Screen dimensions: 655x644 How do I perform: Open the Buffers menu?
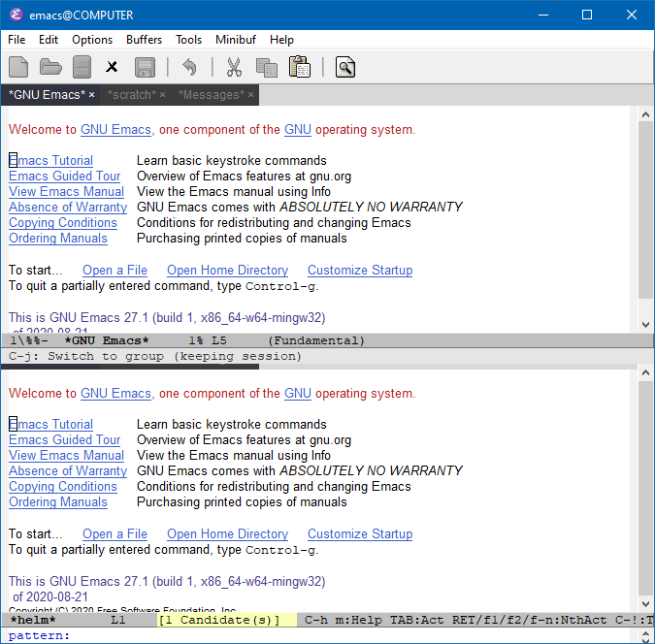pos(145,40)
